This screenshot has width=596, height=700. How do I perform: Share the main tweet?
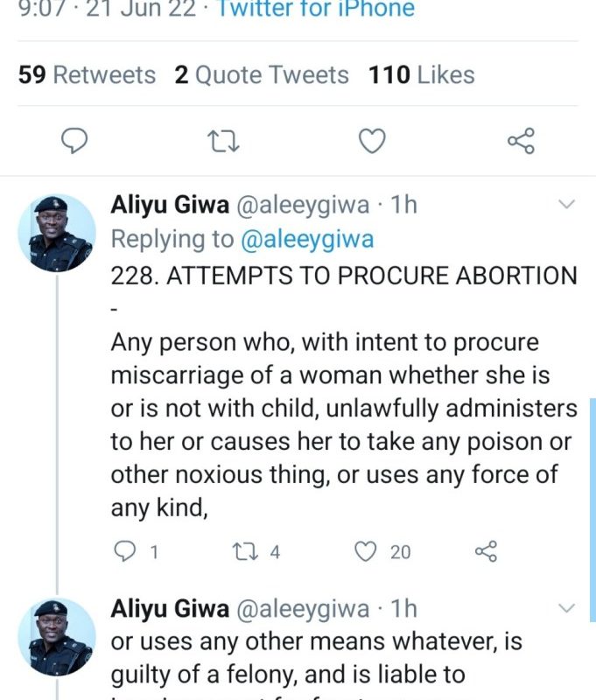coord(521,140)
